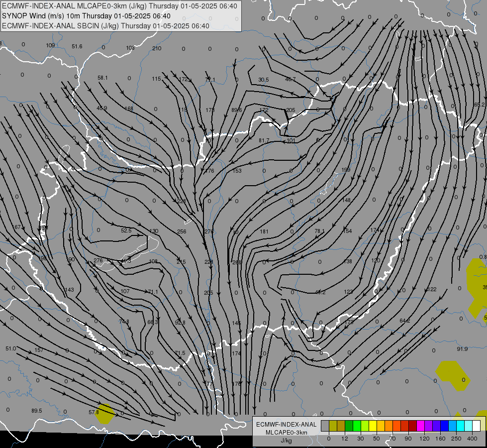The image size is (487, 448).
Task: Click the dark red legend swatch after the 90 tick
Action: (413, 426)
